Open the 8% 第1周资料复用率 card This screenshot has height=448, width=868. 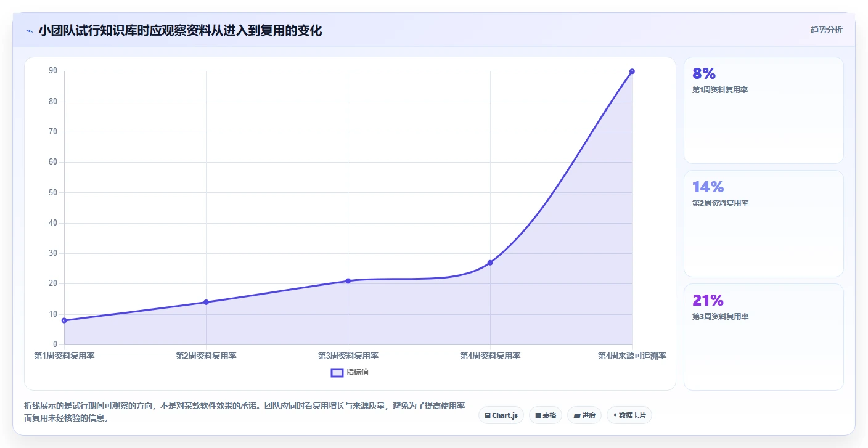tap(763, 110)
